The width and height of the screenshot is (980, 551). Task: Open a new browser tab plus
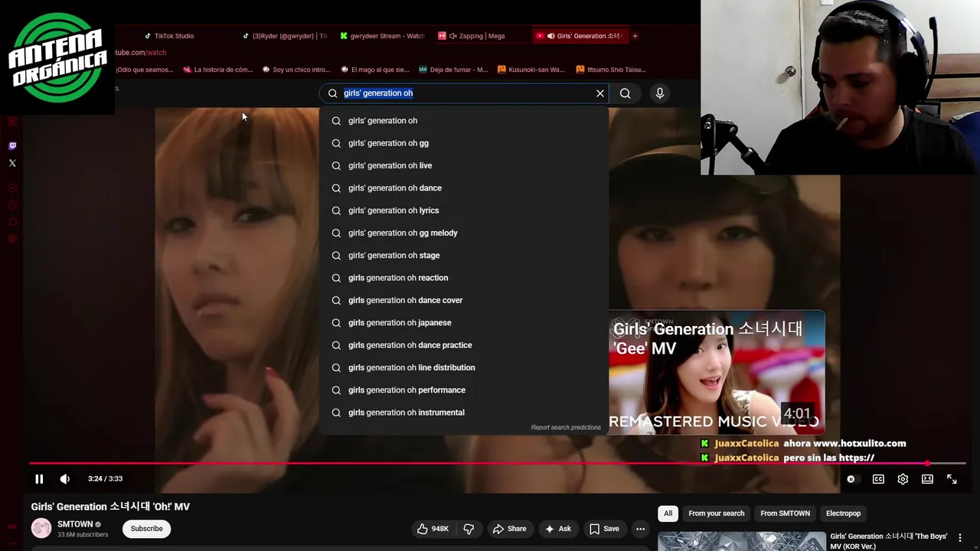(x=635, y=36)
